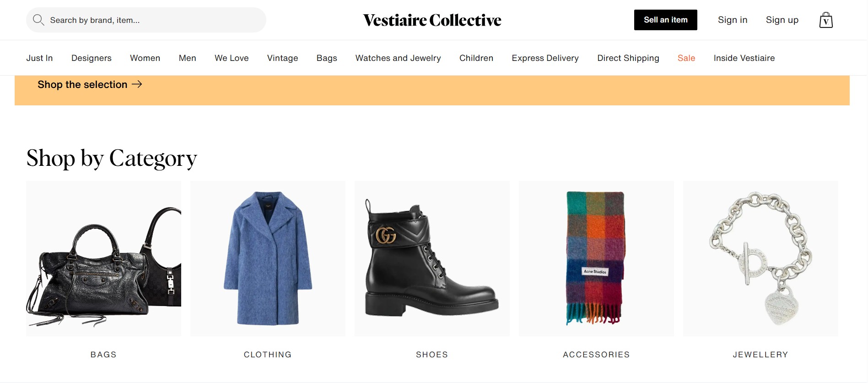Type in the brand search field

(x=151, y=20)
